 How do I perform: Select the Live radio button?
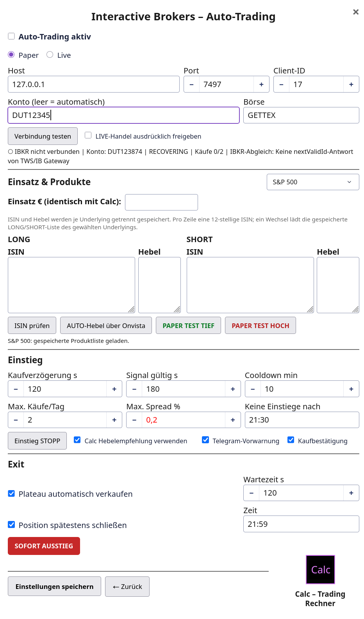[x=50, y=55]
